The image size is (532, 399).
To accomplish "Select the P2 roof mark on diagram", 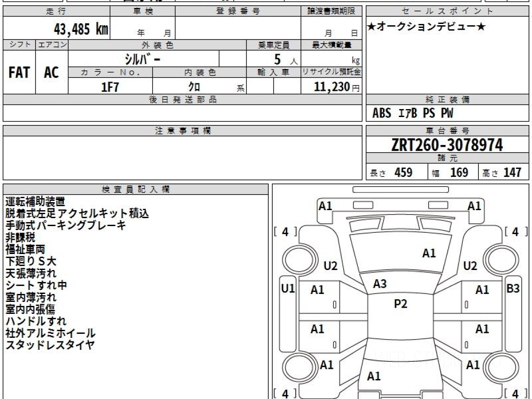I will click(401, 304).
